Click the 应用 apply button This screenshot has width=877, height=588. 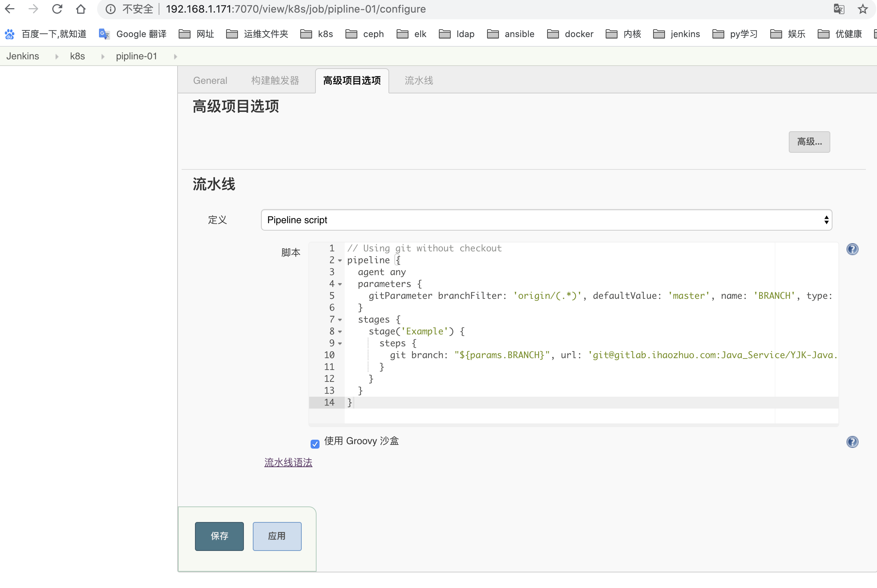tap(277, 536)
